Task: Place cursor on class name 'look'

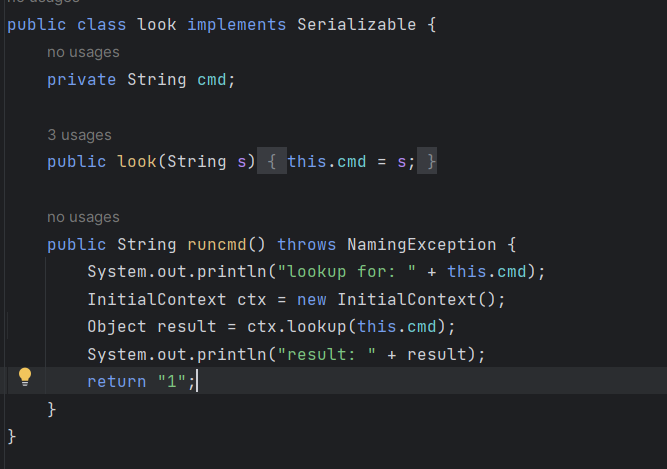Action: (157, 25)
